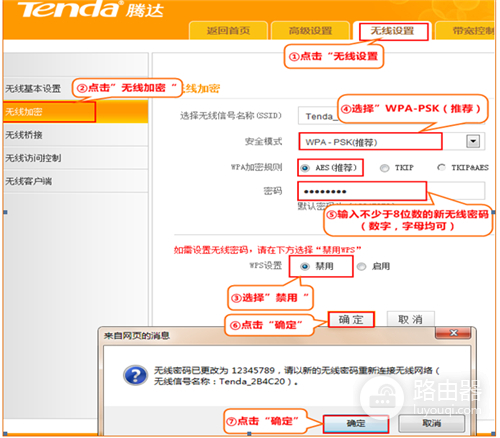Open the 高级设置 tab
The height and width of the screenshot is (438, 500).
310,31
